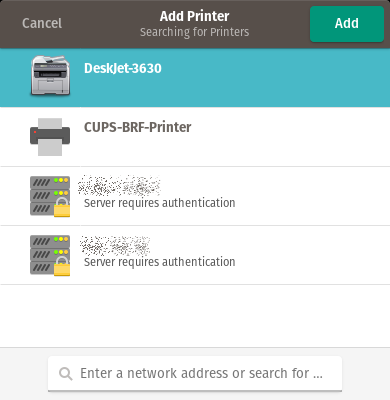The height and width of the screenshot is (400, 390).
Task: Click the magnifier icon in the search field
Action: point(66,374)
